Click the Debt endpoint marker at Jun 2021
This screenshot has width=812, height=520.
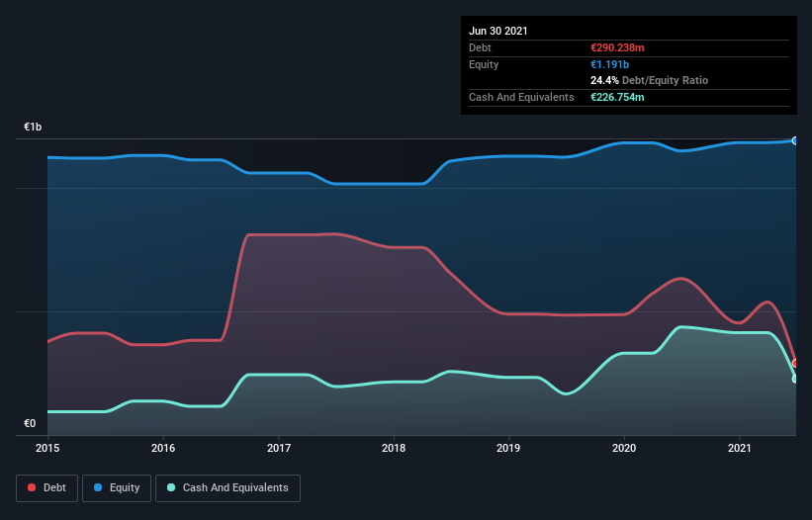click(x=796, y=363)
